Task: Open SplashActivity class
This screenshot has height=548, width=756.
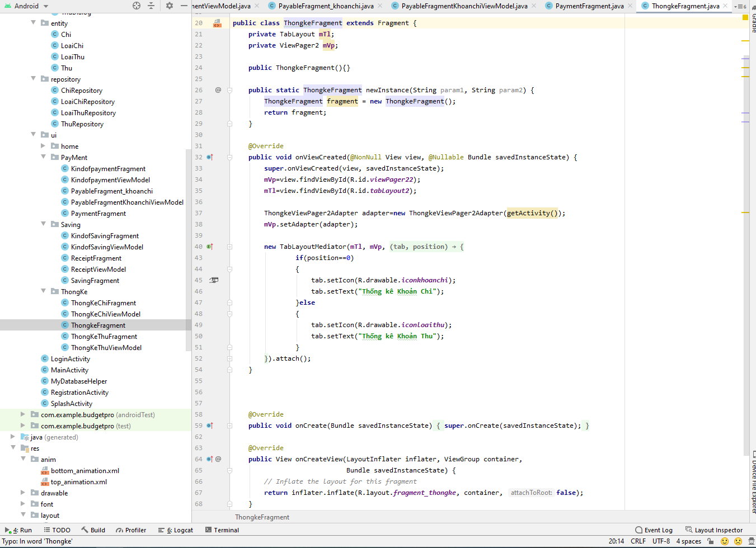Action: [72, 403]
